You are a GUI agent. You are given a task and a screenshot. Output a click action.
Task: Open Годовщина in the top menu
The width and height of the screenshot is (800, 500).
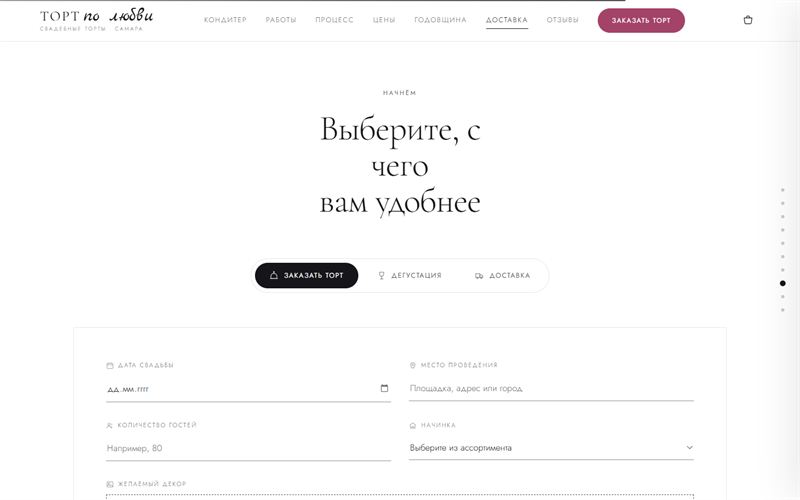point(440,20)
